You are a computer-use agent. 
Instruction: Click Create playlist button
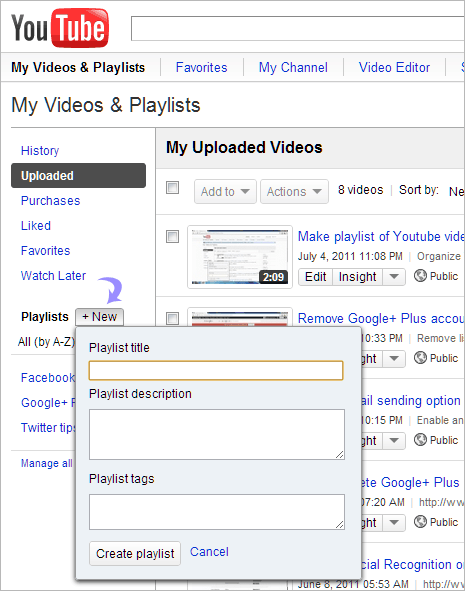(x=135, y=553)
